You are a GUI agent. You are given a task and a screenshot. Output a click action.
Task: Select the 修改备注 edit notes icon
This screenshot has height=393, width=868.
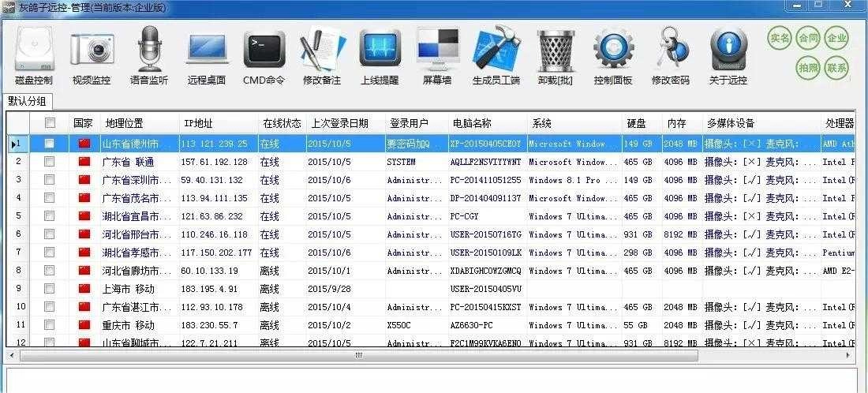(x=322, y=51)
